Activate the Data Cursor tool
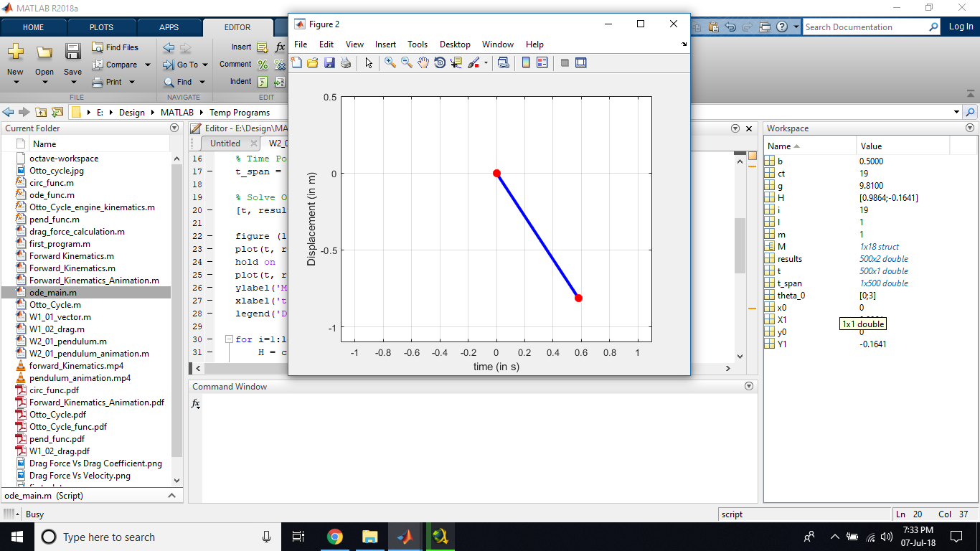980x551 pixels. 456,62
